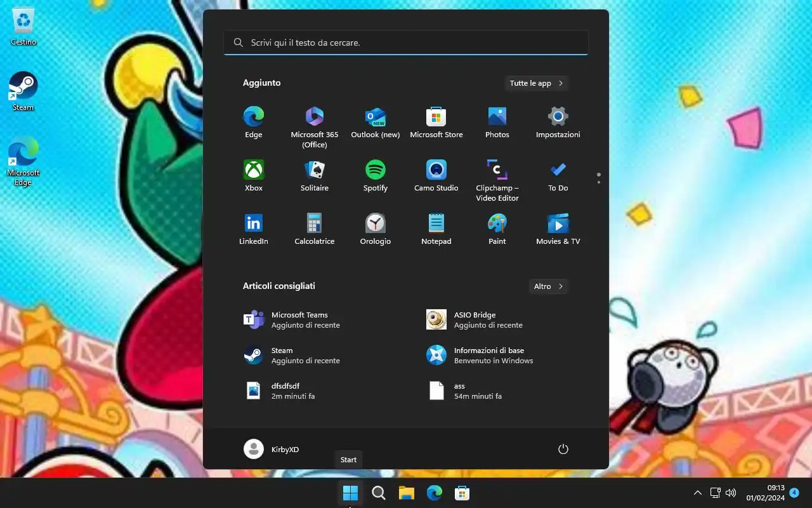Open the To Do app

(558, 176)
